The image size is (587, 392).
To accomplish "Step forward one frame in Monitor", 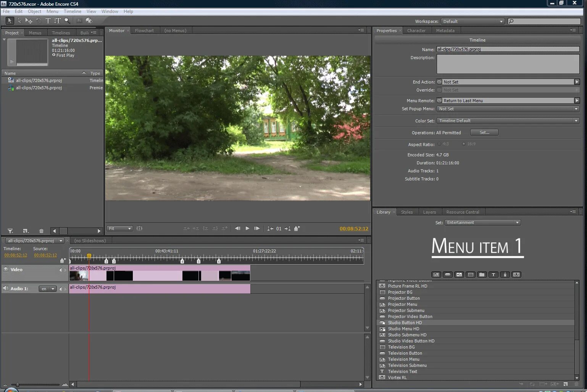I will [x=257, y=228].
